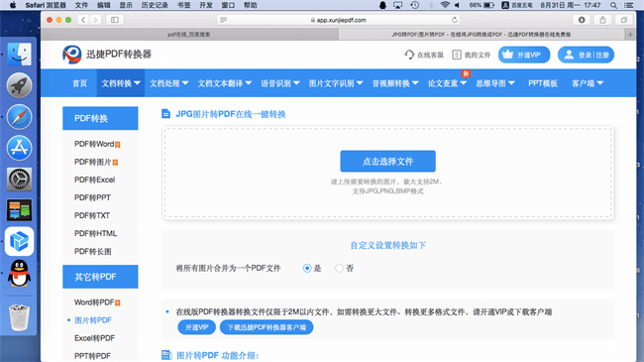Viewport: 644px width, 362px height.
Task: Click the Safari back arrow
Action: tap(83, 20)
